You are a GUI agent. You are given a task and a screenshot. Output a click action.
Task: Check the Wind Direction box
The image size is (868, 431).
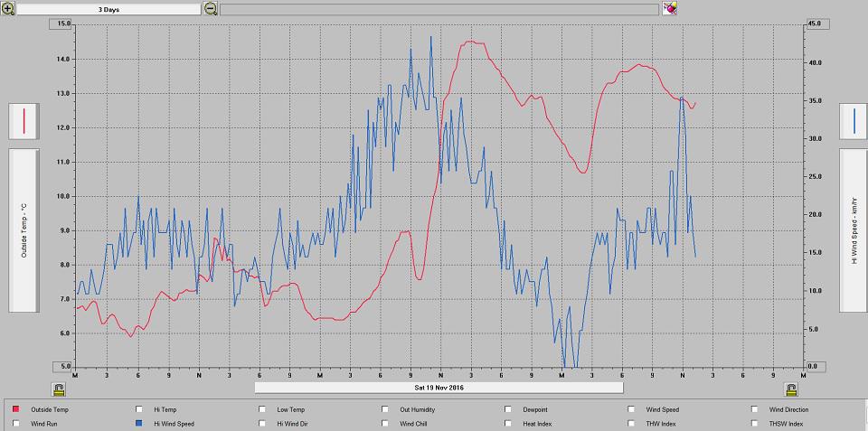coord(754,409)
